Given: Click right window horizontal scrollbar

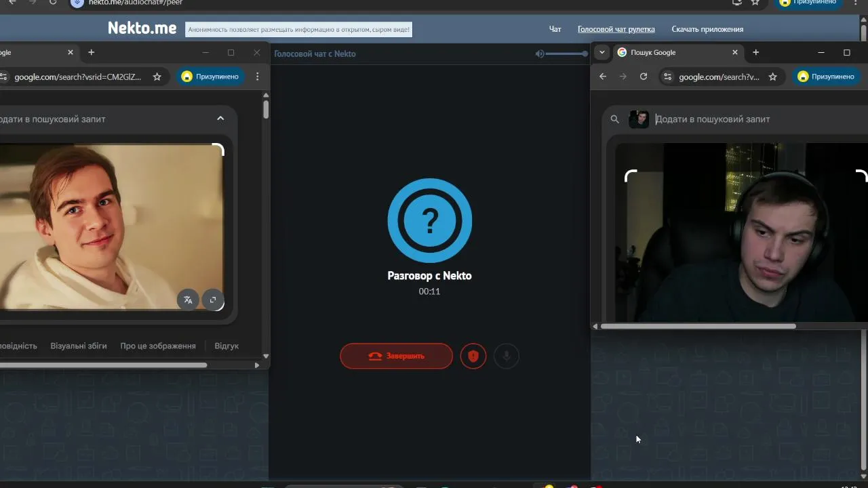Looking at the screenshot, I should [x=698, y=326].
